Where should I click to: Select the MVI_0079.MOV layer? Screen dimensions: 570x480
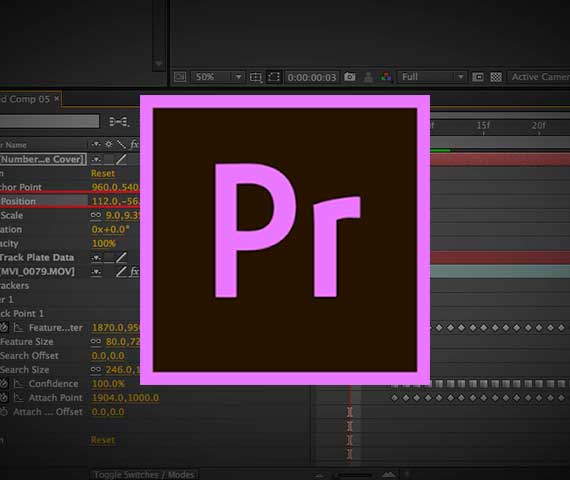coord(37,272)
